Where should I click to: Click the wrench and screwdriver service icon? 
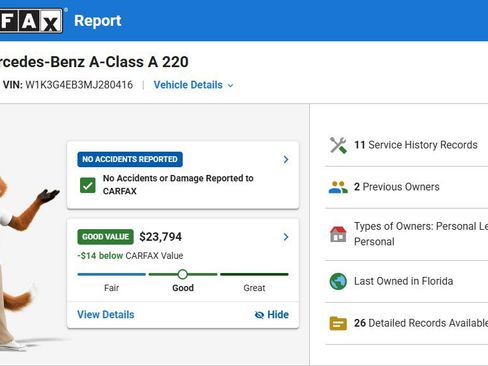[338, 145]
